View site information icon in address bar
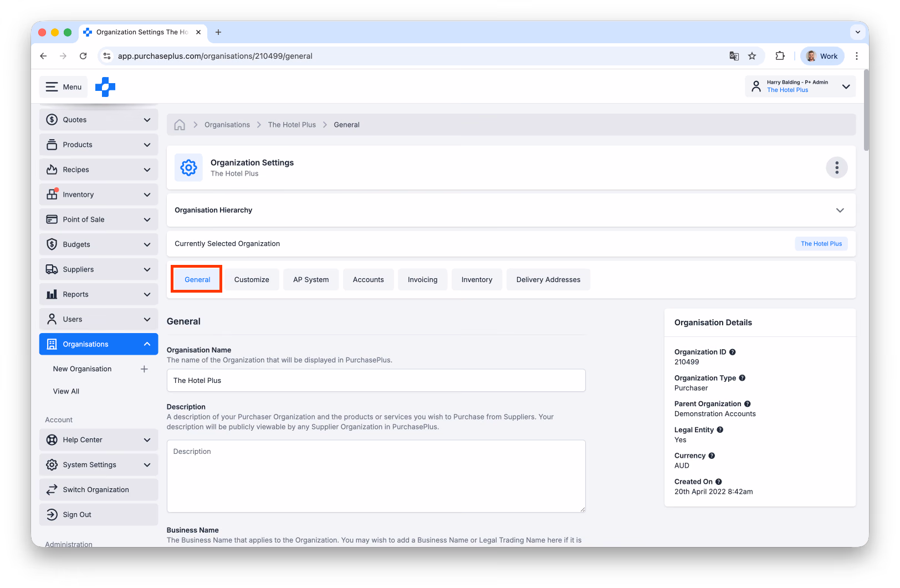900x588 pixels. (108, 56)
